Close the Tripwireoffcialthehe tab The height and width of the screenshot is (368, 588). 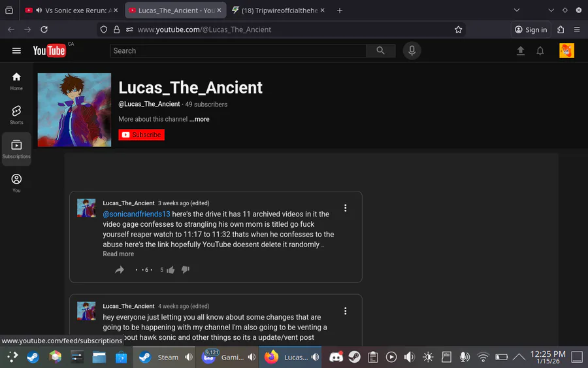click(x=323, y=10)
